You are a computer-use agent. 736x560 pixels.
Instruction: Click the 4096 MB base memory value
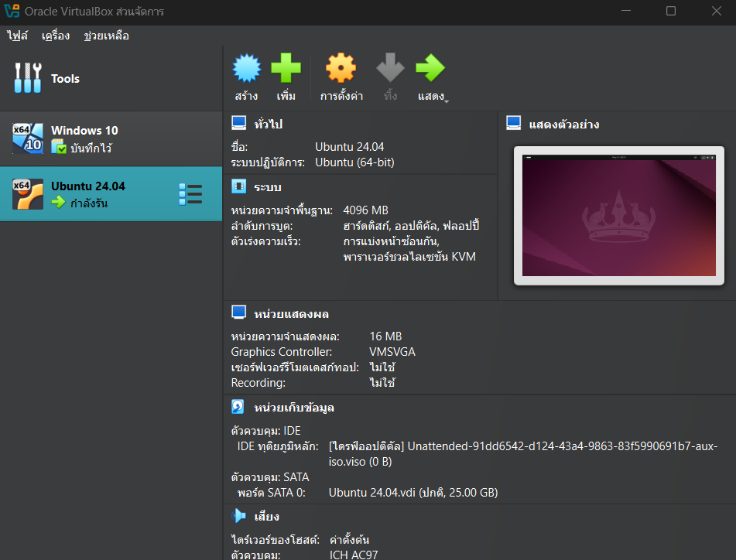(365, 210)
